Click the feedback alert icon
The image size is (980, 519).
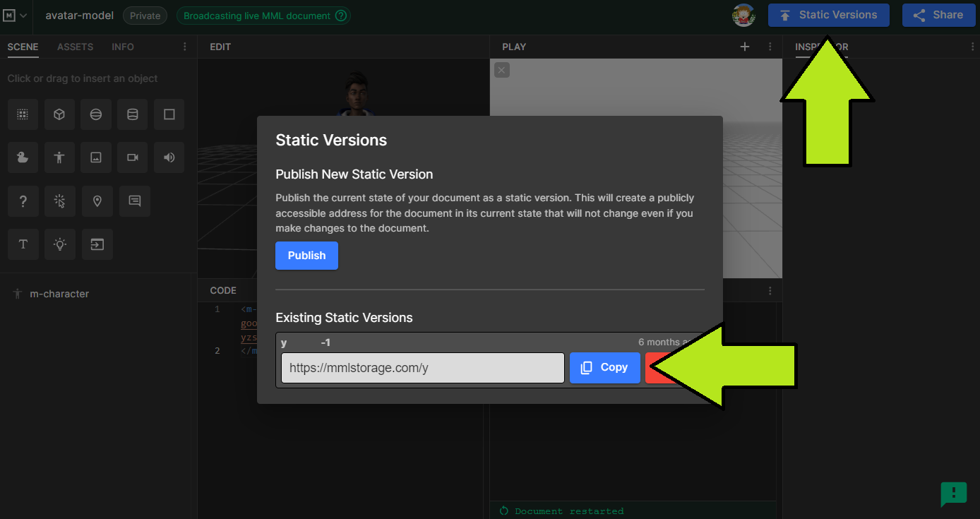(953, 494)
